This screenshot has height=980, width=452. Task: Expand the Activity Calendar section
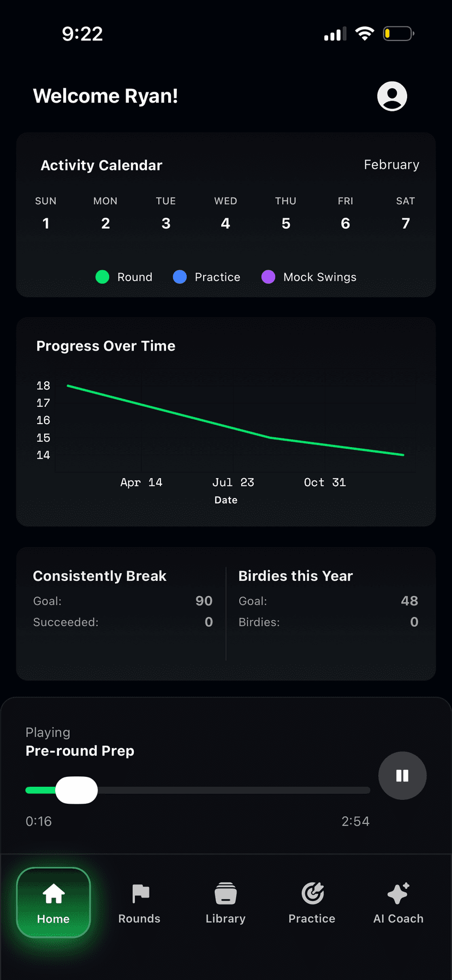click(x=101, y=165)
